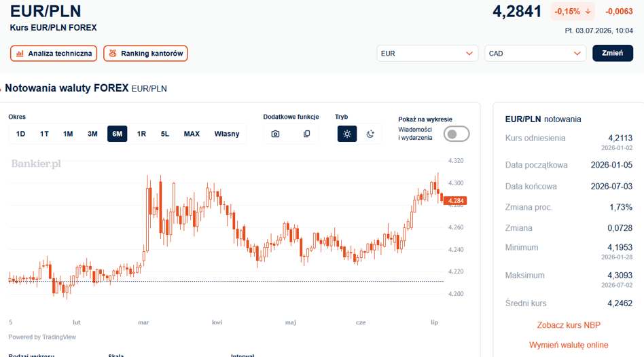Screen dimensions: 644x357
Task: Click the 'mar' month label on time axis
Action: pos(143,322)
